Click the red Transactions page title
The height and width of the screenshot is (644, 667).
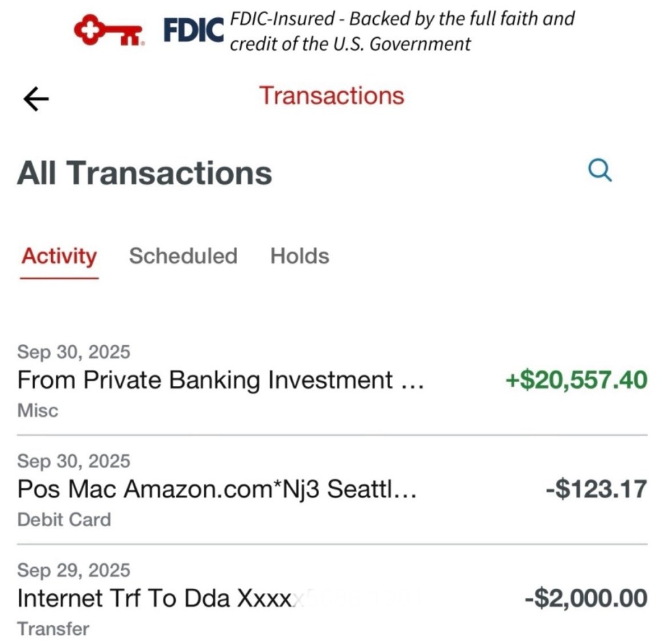[x=332, y=96]
